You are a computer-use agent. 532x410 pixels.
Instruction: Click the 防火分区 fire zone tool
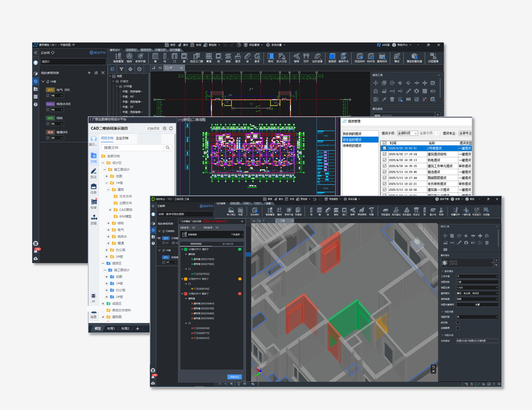tap(282, 57)
